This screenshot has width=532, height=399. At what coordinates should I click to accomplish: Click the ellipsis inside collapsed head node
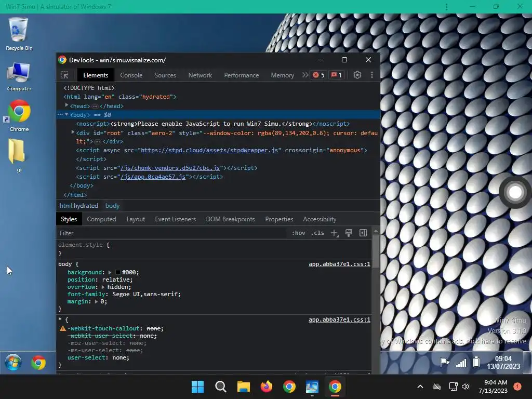click(x=95, y=106)
